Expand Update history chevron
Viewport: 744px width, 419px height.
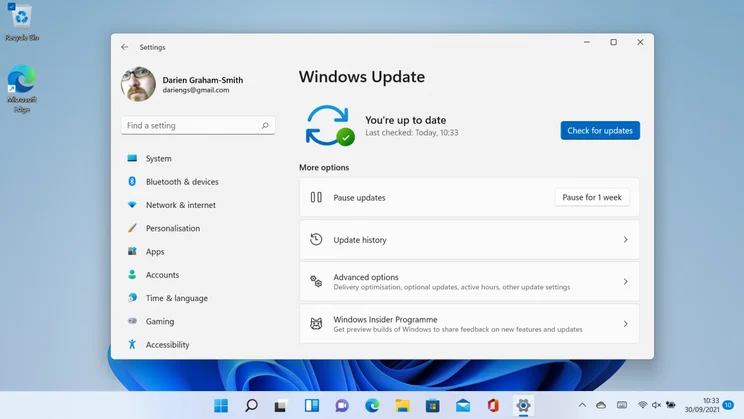(x=625, y=240)
